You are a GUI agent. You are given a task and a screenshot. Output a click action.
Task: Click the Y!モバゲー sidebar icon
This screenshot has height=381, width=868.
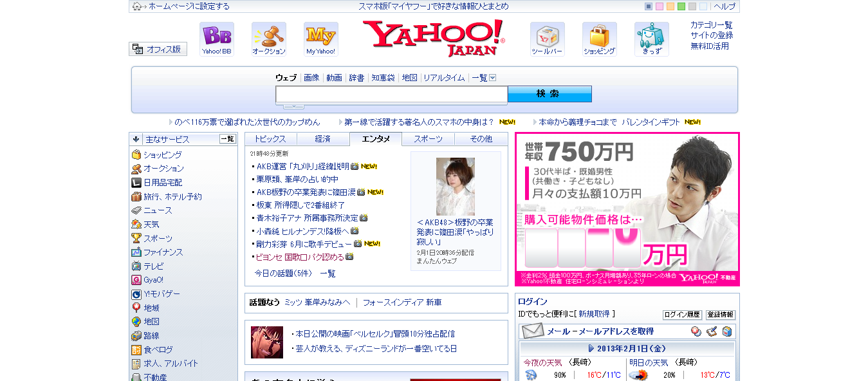click(x=136, y=294)
